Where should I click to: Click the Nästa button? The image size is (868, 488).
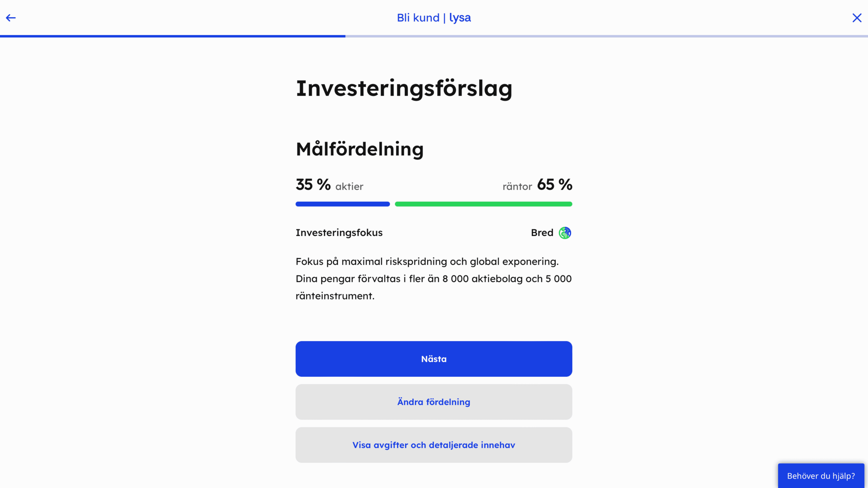(x=434, y=359)
